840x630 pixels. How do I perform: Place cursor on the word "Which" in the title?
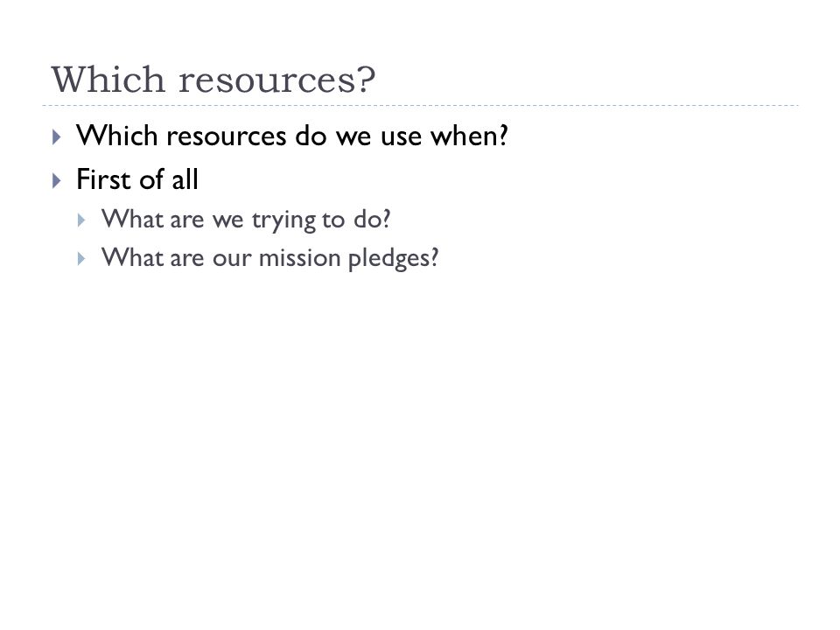click(108, 80)
